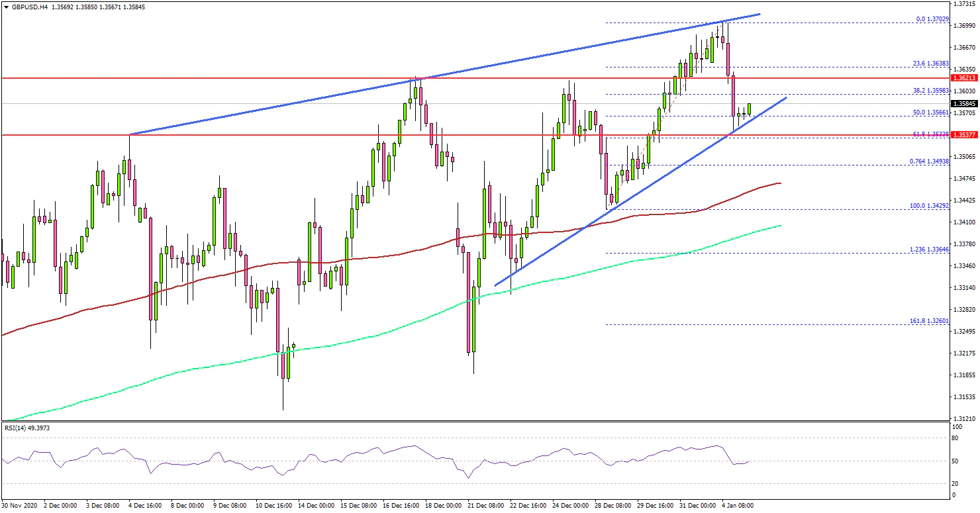Click the latest green candlestick on chart
This screenshot has width=980, height=513.
[x=750, y=109]
